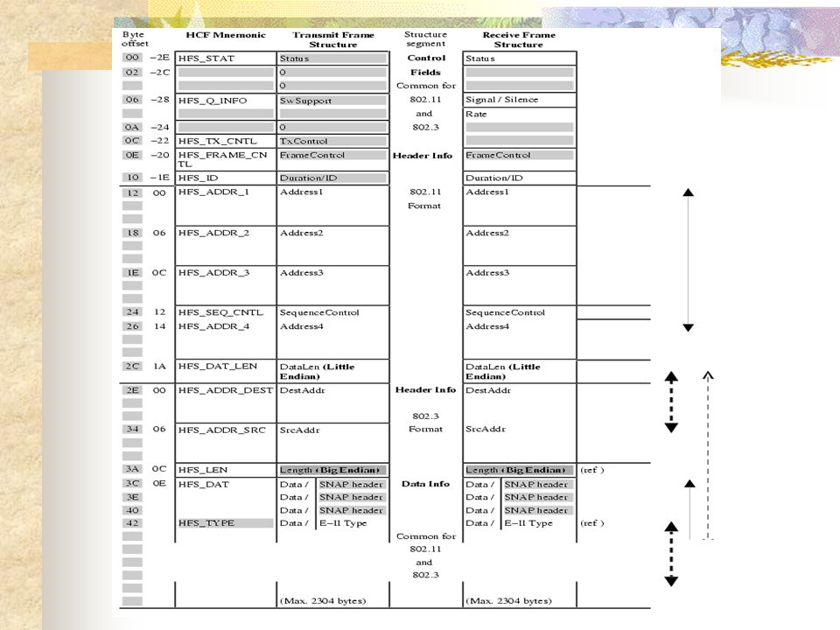Image resolution: width=840 pixels, height=630 pixels.
Task: Select the 'Transmit Frame Structure' column header
Action: tap(333, 39)
